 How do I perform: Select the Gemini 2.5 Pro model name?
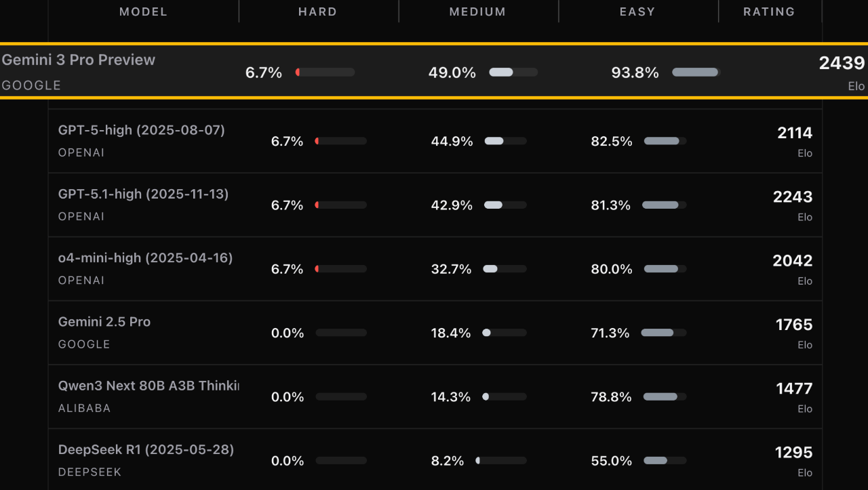pyautogui.click(x=104, y=322)
